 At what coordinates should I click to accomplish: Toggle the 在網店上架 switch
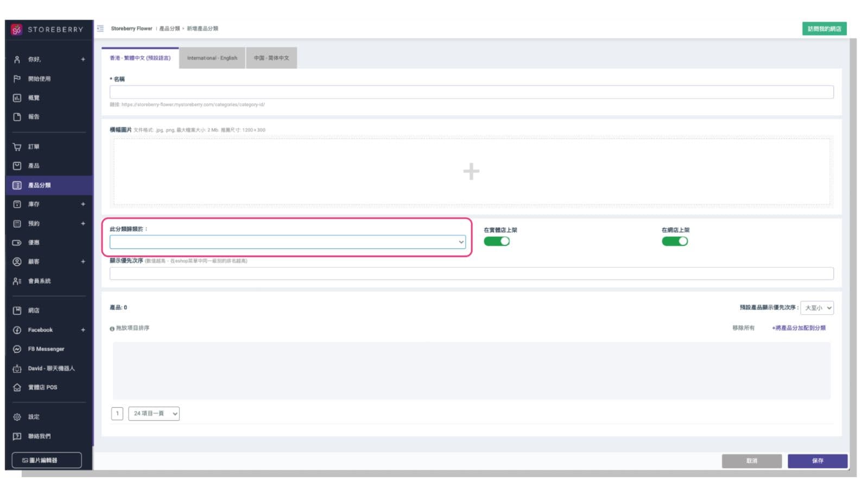(675, 241)
